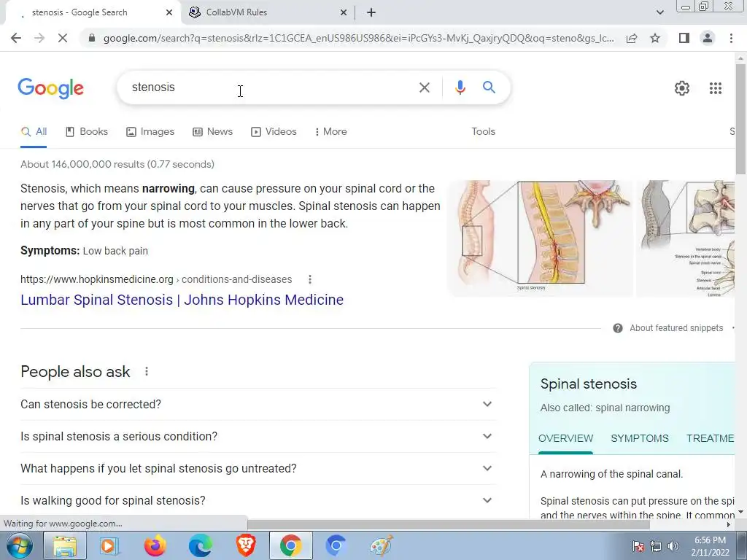Open Microsoft Edge from the taskbar

click(x=200, y=546)
